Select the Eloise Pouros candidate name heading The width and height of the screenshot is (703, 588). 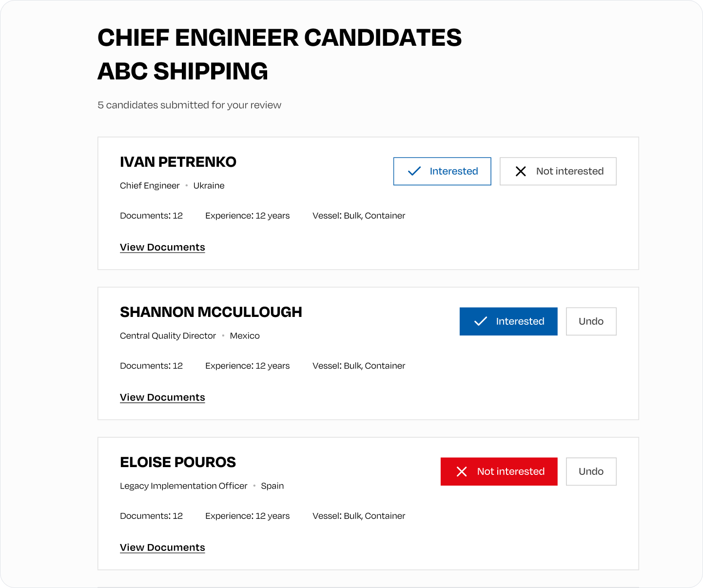click(178, 462)
